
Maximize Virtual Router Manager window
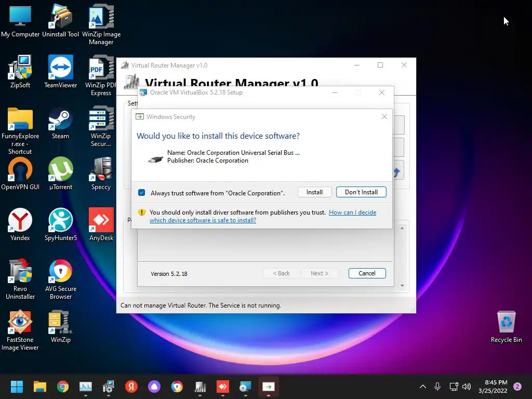(380, 65)
